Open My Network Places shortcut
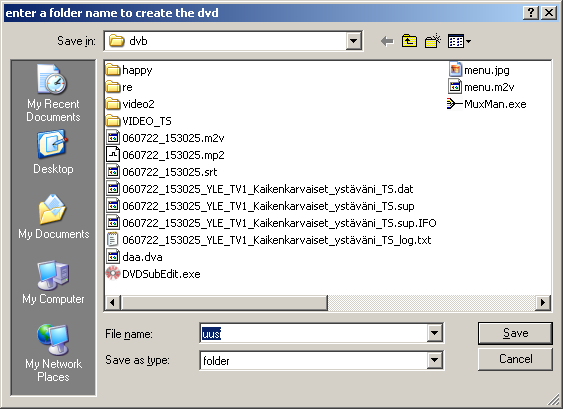The image size is (563, 409). 53,353
